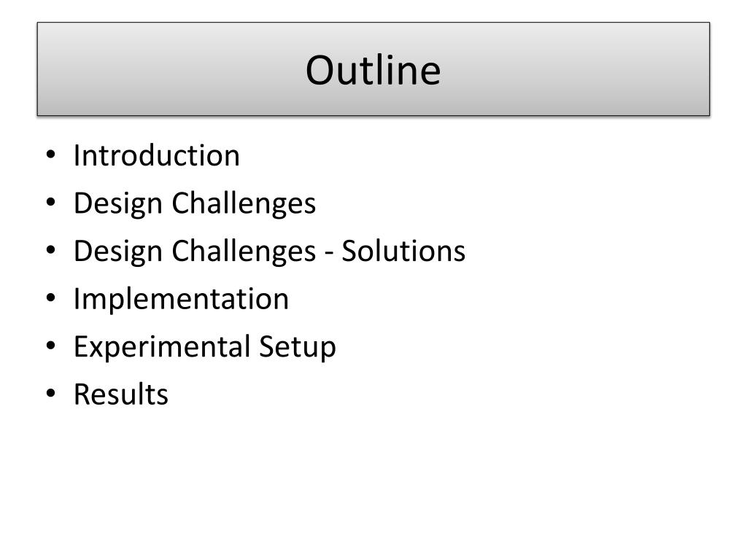747x560 pixels.
Task: Click the bullet dot before Implementation
Action: coord(51,297)
